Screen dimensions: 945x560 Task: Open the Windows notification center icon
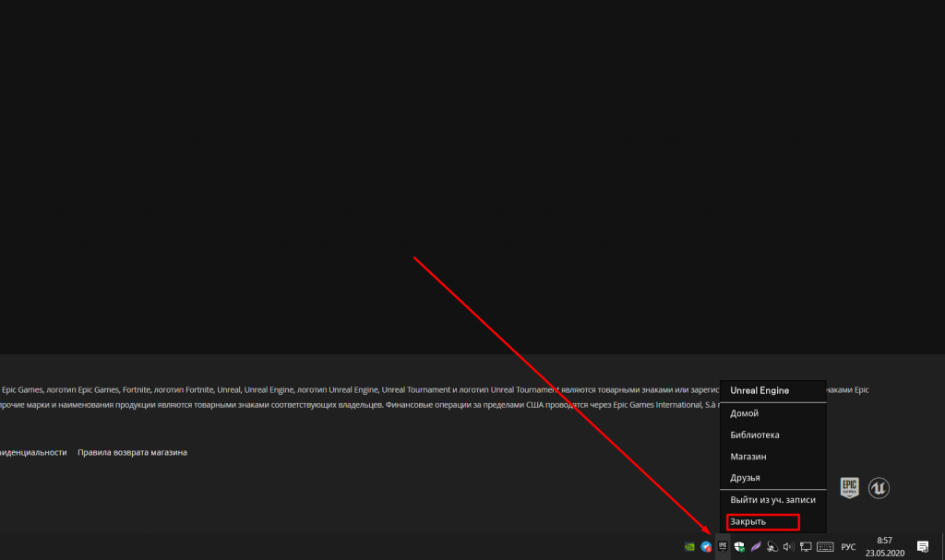pos(922,546)
